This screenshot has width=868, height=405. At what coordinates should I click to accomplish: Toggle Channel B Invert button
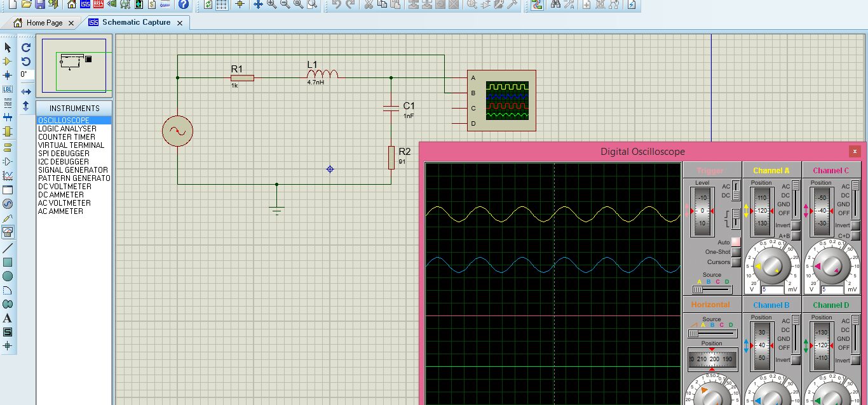(796, 360)
